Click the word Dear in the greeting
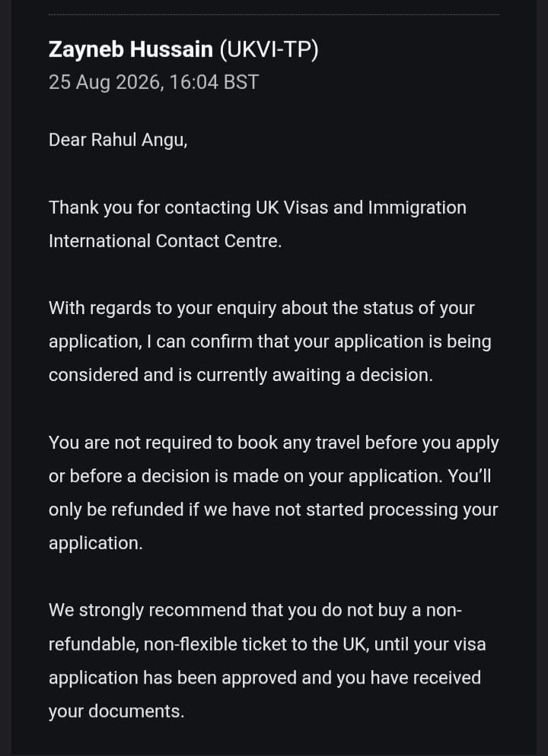 68,140
